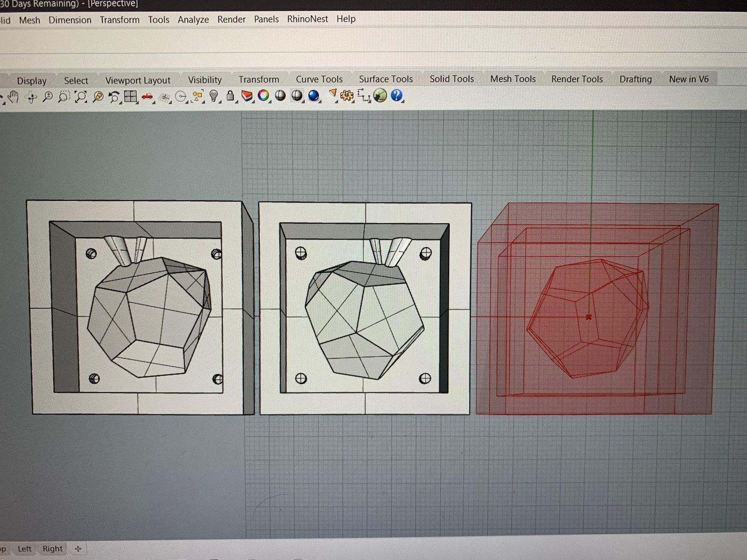Activate the Rotate View tool
The height and width of the screenshot is (560, 747).
click(31, 97)
